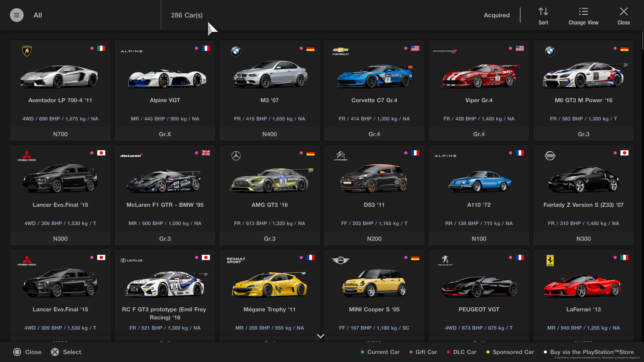Click specs text MR / 949 BHP / 1,255 kg
Image resolution: width=644 pixels, height=362 pixels.
pos(583,328)
